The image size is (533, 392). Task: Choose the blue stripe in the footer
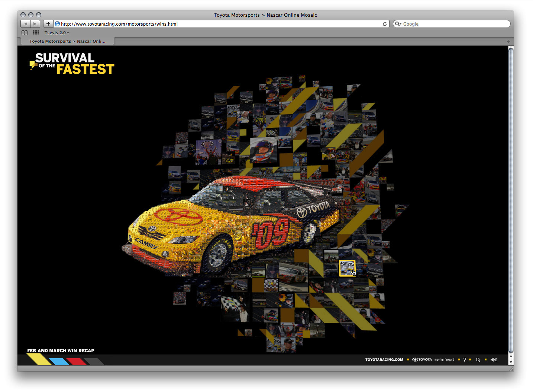59,362
